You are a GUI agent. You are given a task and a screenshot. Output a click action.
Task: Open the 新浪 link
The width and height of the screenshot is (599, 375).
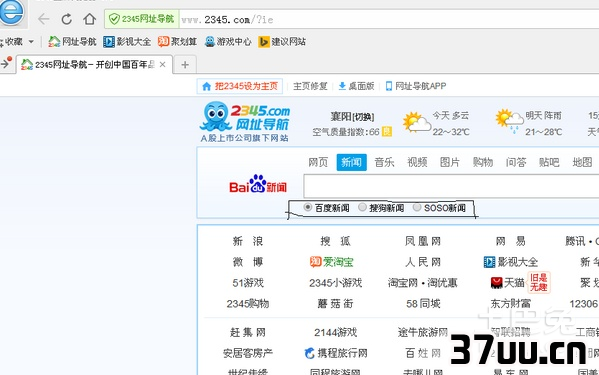coord(248,241)
